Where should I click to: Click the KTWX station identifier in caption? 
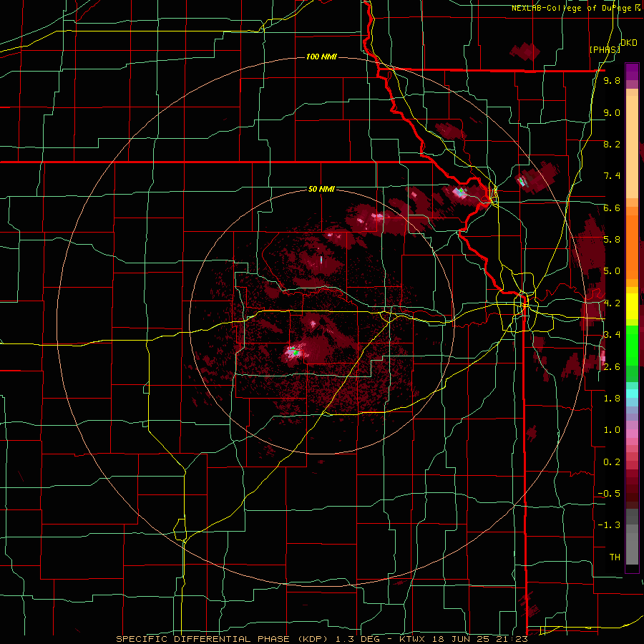[411, 639]
